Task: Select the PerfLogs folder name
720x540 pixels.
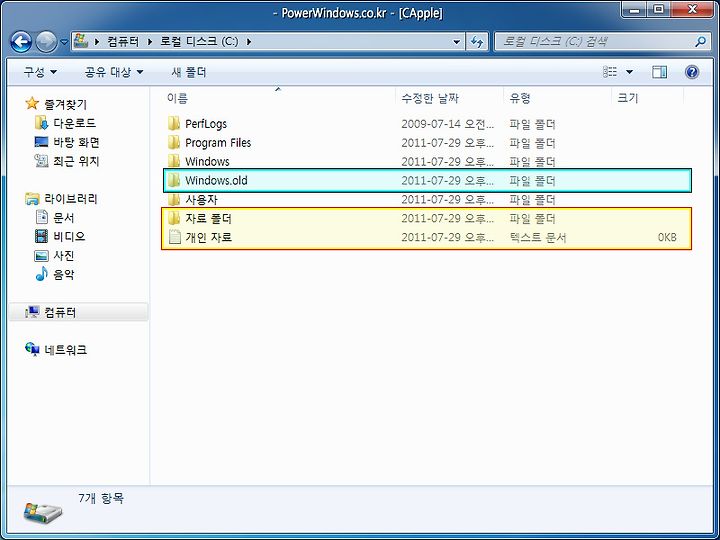Action: pos(206,124)
